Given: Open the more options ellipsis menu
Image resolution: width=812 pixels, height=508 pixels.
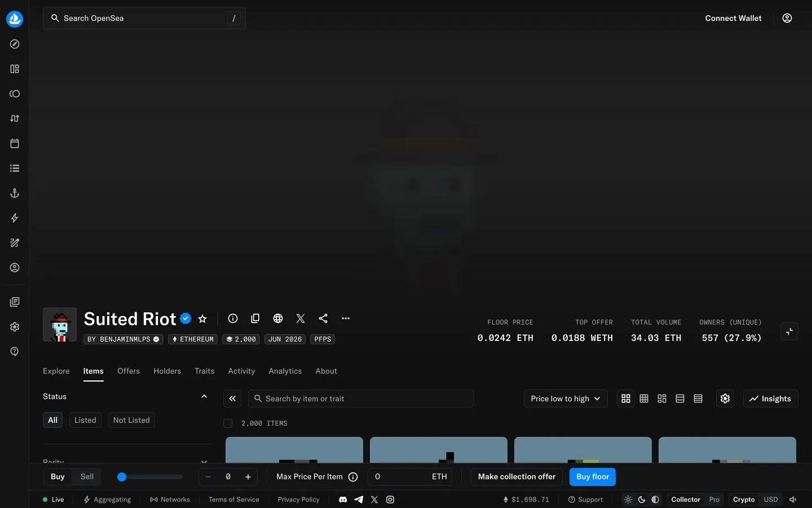Looking at the screenshot, I should coord(346,318).
